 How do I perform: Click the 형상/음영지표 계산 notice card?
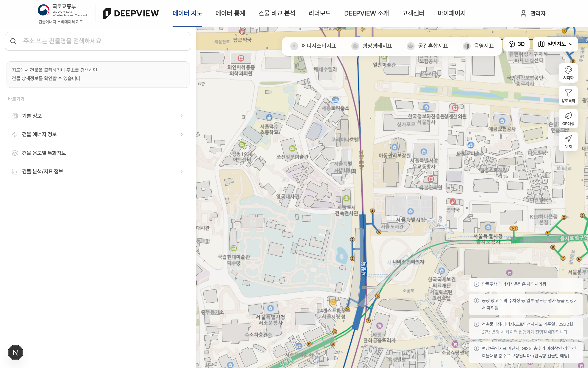[x=526, y=352]
